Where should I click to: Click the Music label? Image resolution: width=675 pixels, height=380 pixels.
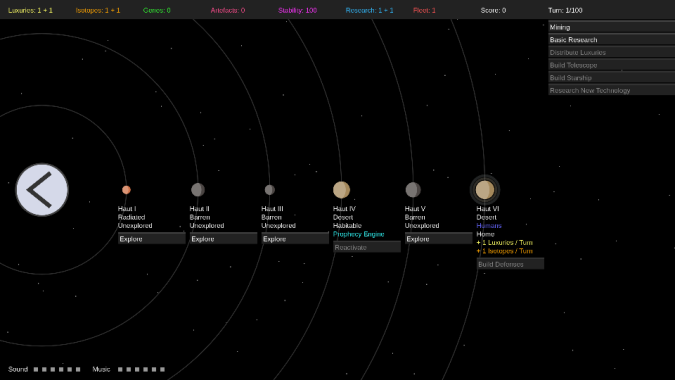[x=101, y=369]
